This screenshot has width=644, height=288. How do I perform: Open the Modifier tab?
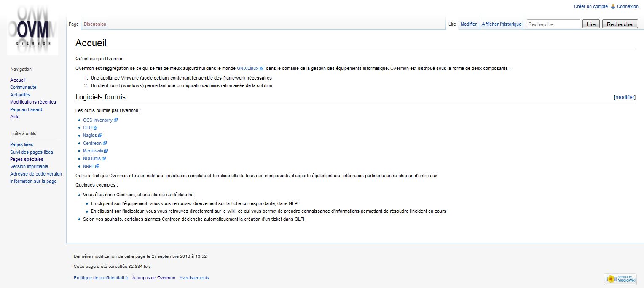pos(469,24)
